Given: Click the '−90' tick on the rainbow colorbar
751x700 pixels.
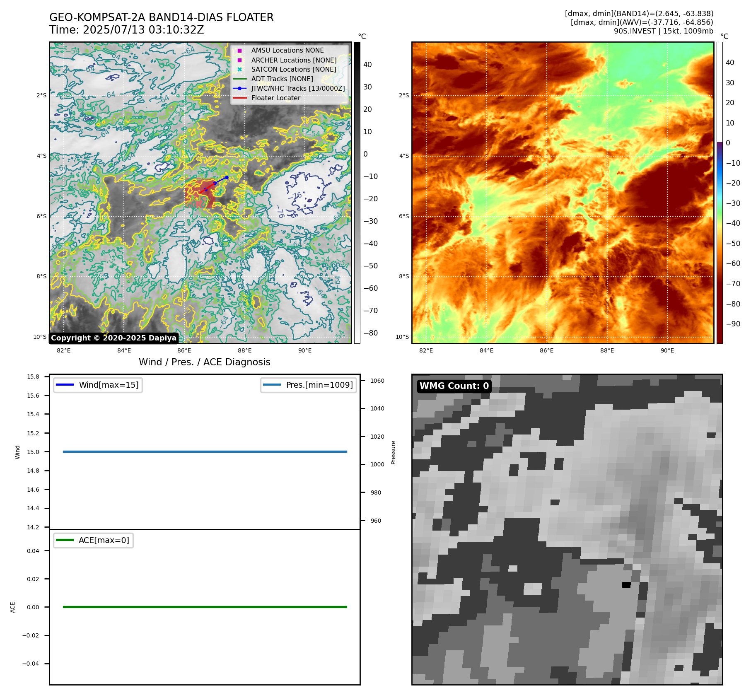Looking at the screenshot, I should click(x=733, y=324).
